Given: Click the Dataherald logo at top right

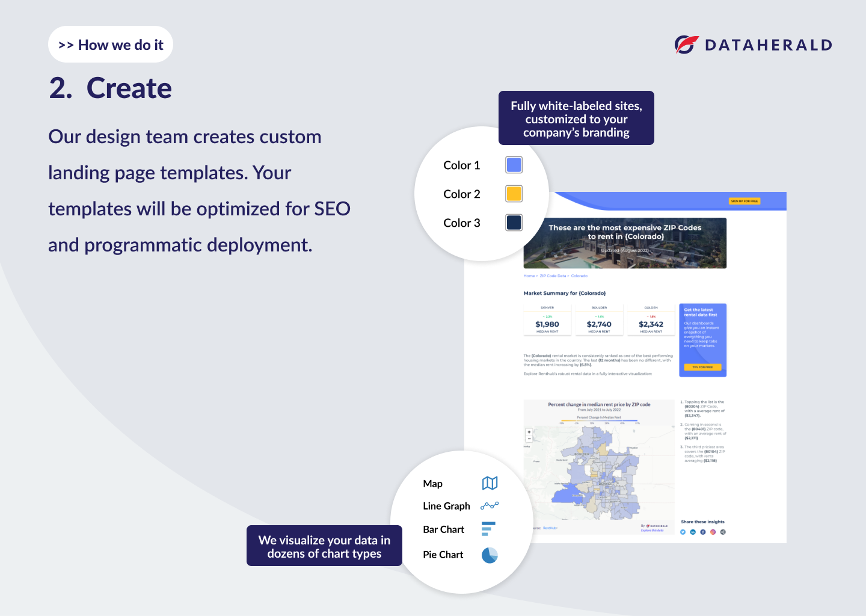Looking at the screenshot, I should point(754,45).
